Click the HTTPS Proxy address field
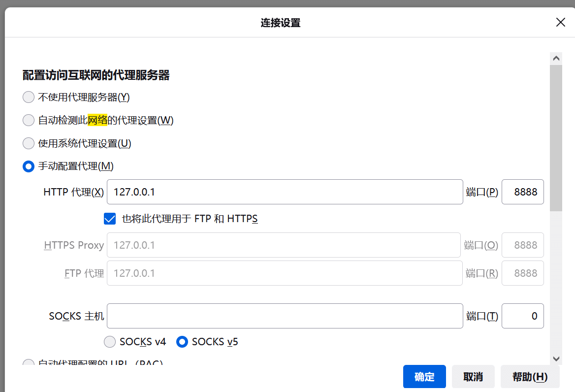575x392 pixels. [x=284, y=245]
